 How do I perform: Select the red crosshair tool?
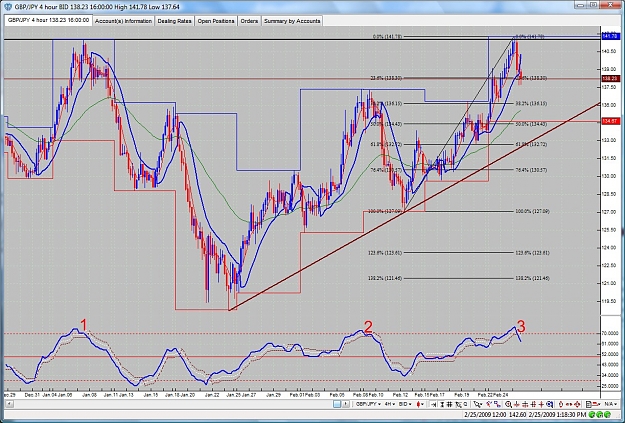(x=541, y=404)
